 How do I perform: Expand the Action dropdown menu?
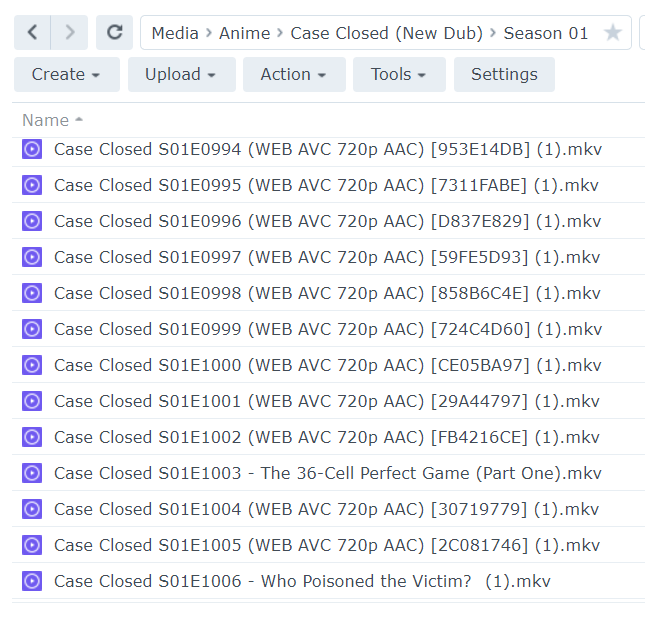tap(294, 74)
